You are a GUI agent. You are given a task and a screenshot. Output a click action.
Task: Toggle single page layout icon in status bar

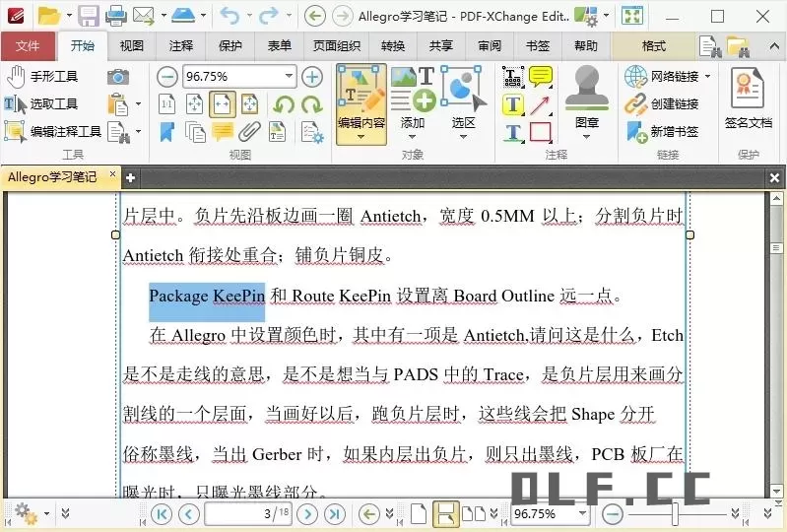[418, 513]
